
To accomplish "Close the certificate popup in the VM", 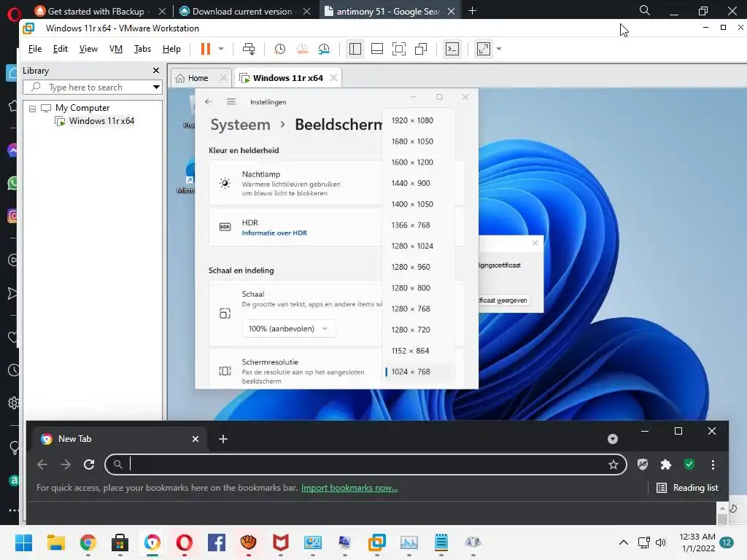I will (x=535, y=244).
